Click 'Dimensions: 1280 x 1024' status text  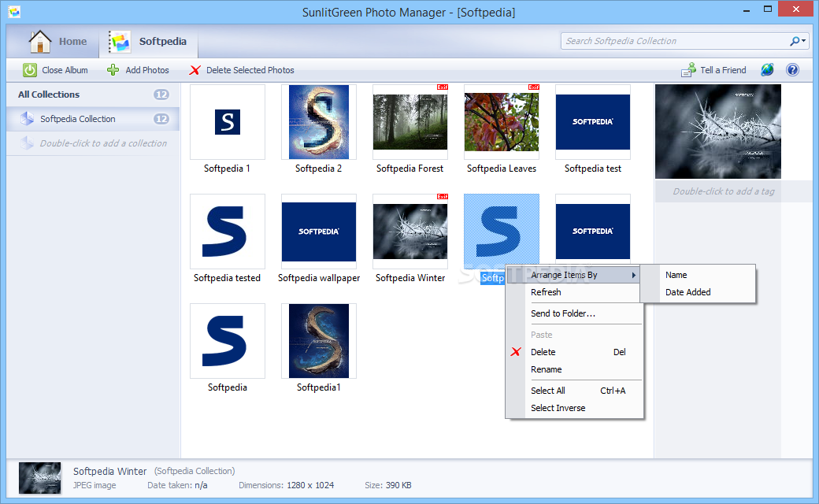(286, 485)
